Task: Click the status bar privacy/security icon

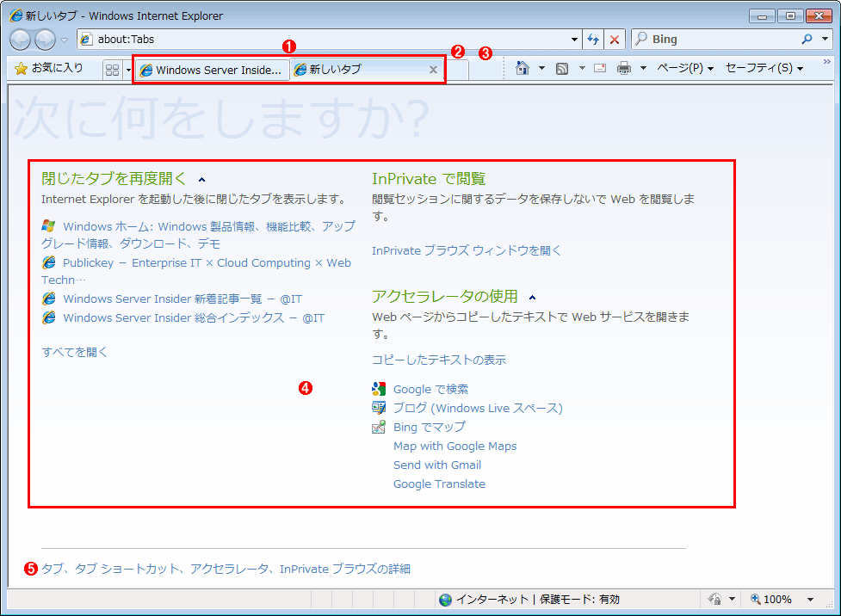Action: pos(715,599)
